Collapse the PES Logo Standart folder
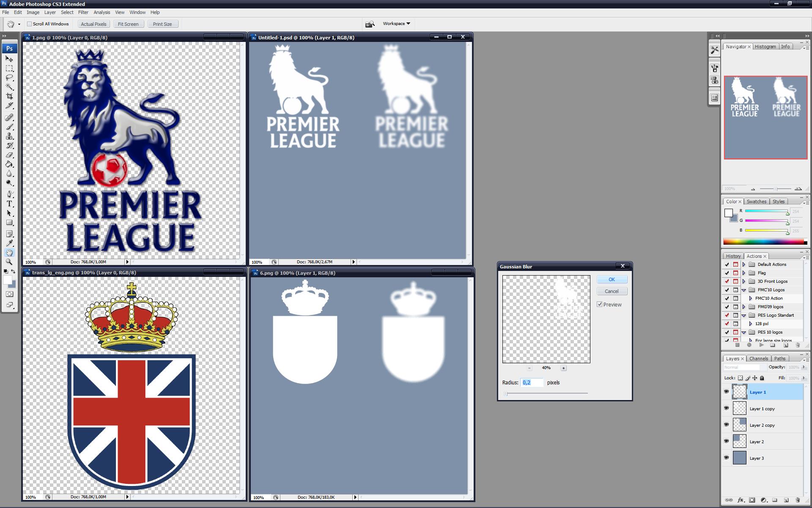The width and height of the screenshot is (812, 508). coord(744,315)
